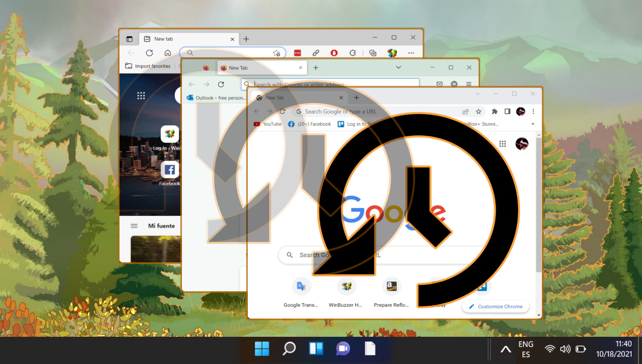Refresh the page in the Edge window
Image resolution: width=642 pixels, height=364 pixels.
pyautogui.click(x=149, y=53)
